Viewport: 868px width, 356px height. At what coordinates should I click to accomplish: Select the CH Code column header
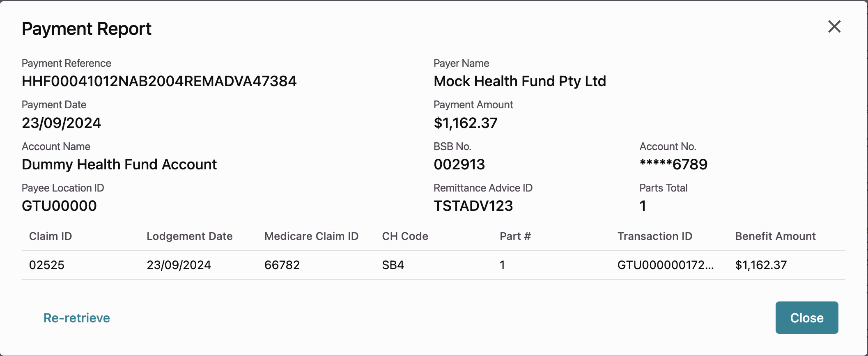click(405, 236)
